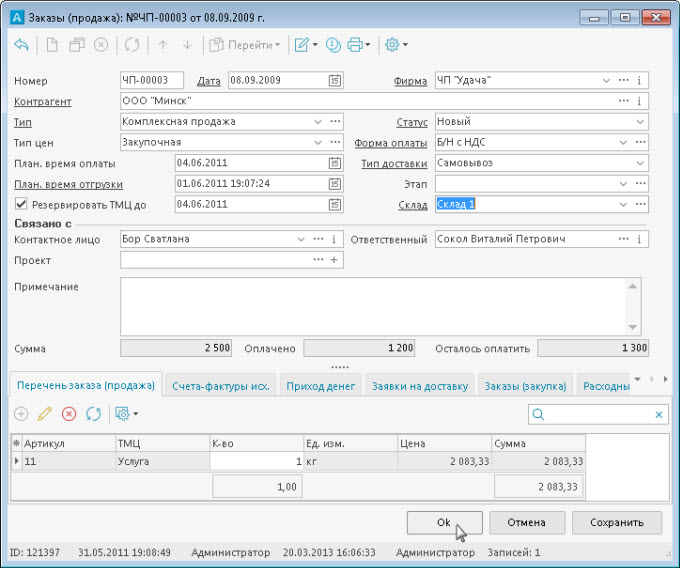The image size is (680, 568).
Task: Click the pencil edit icon in order list toolbar
Action: [x=44, y=413]
